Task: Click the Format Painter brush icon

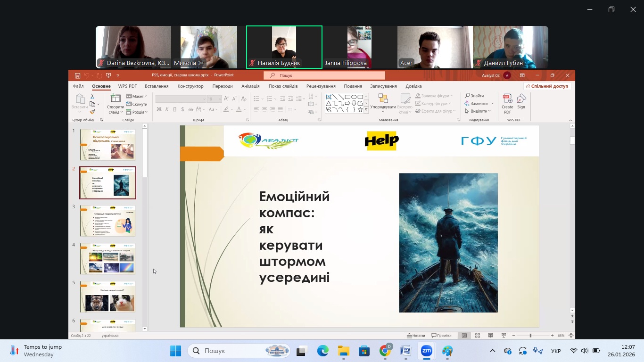Action: [92, 112]
